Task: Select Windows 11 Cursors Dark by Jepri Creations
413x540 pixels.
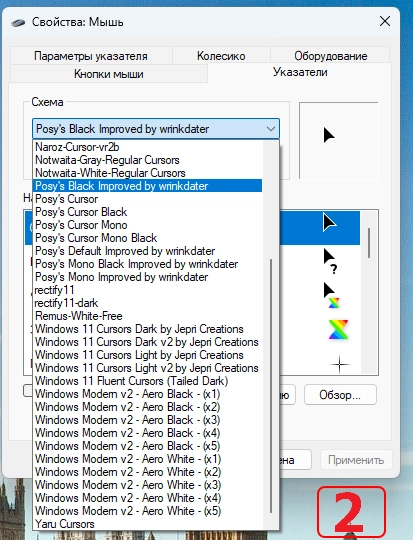Action: [147, 329]
